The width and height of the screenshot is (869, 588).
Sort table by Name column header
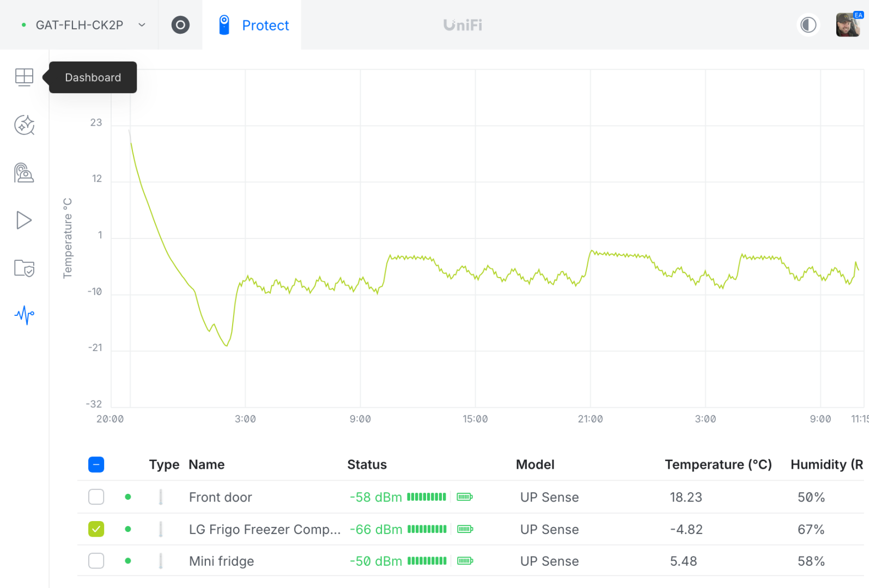point(206,464)
